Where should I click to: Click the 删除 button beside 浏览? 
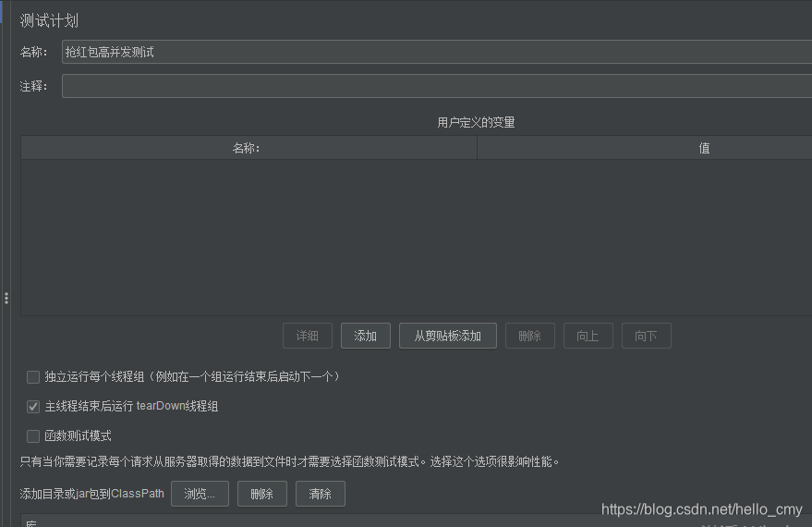262,494
